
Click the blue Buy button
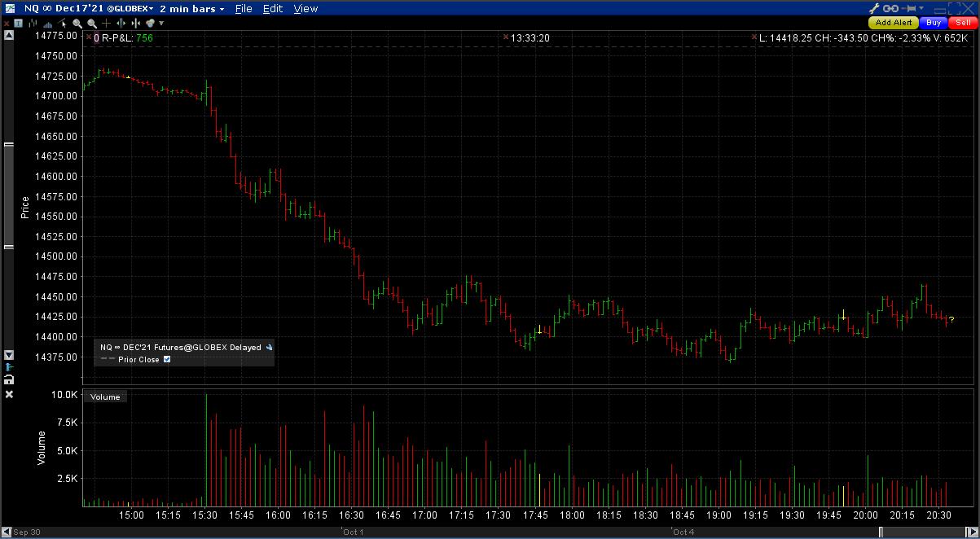click(x=934, y=23)
